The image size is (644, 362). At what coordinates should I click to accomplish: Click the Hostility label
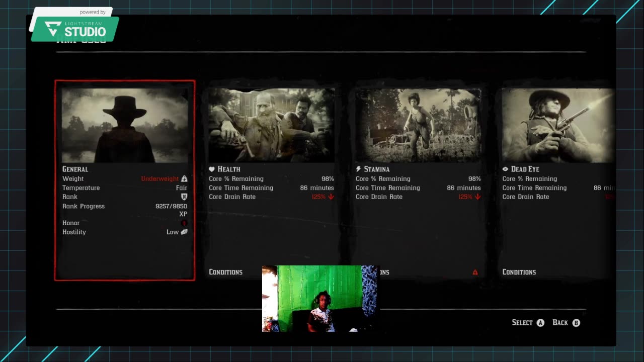tap(74, 232)
